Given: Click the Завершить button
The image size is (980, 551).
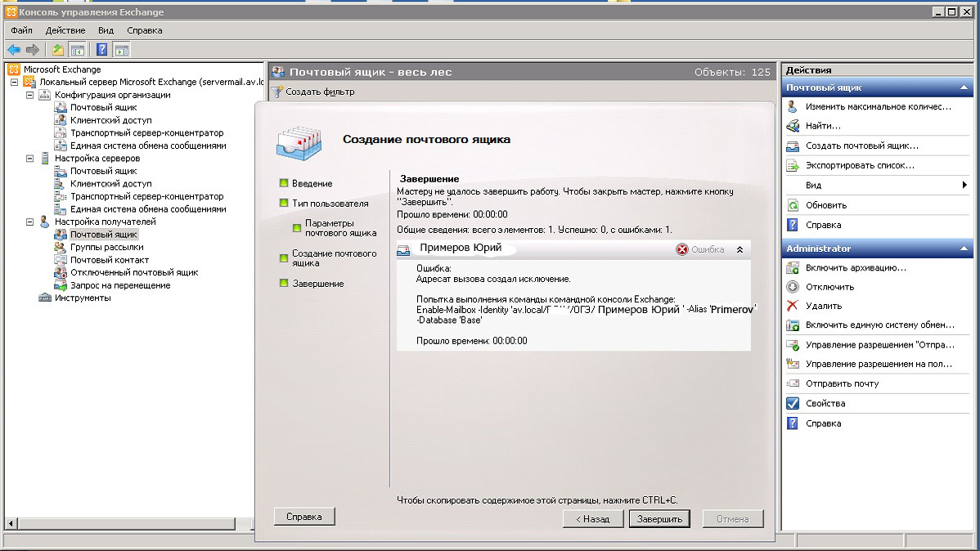Looking at the screenshot, I should coord(659,519).
